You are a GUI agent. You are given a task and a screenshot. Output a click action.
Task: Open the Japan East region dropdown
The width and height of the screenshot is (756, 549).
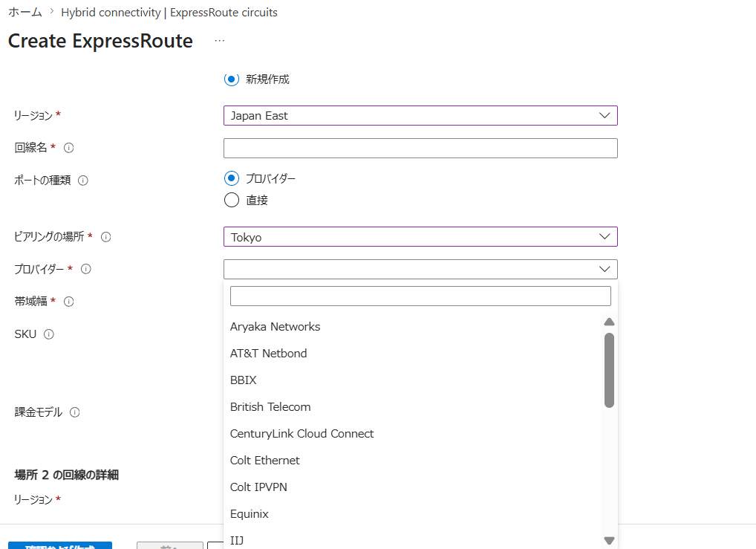[x=420, y=116]
